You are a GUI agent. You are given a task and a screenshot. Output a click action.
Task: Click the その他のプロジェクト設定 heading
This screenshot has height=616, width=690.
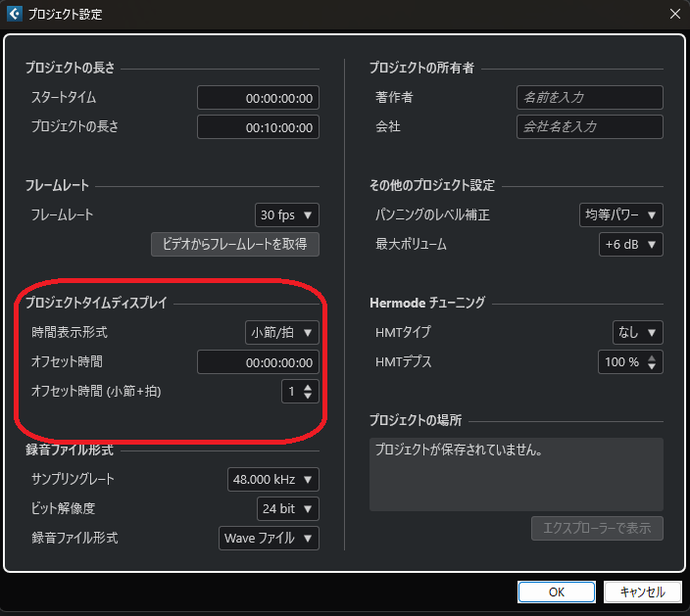(432, 185)
